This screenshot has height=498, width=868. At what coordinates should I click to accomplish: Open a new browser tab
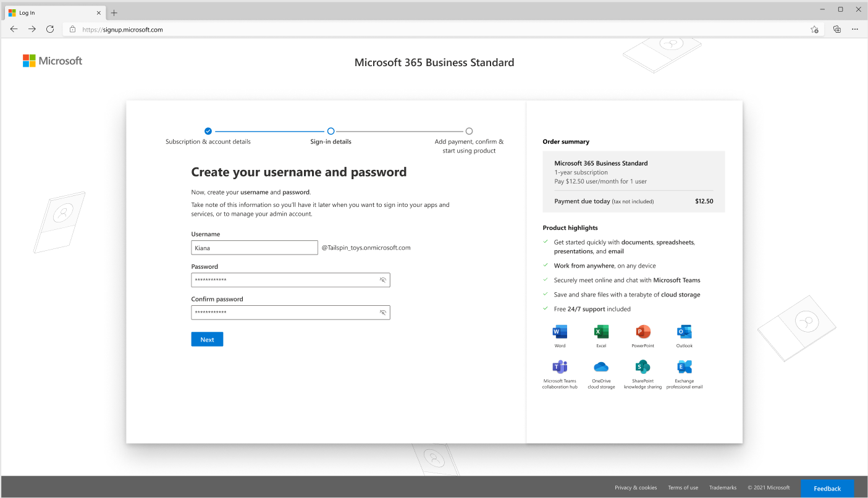[x=114, y=12]
